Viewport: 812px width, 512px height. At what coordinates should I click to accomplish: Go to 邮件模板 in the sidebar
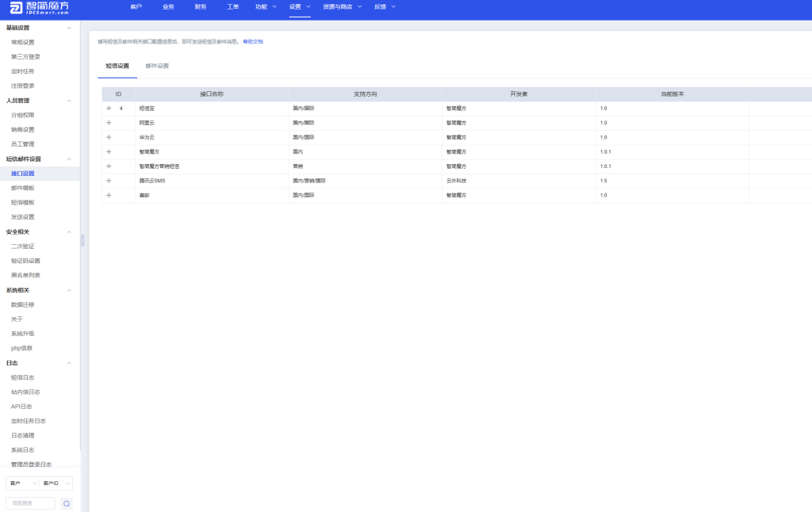[23, 188]
